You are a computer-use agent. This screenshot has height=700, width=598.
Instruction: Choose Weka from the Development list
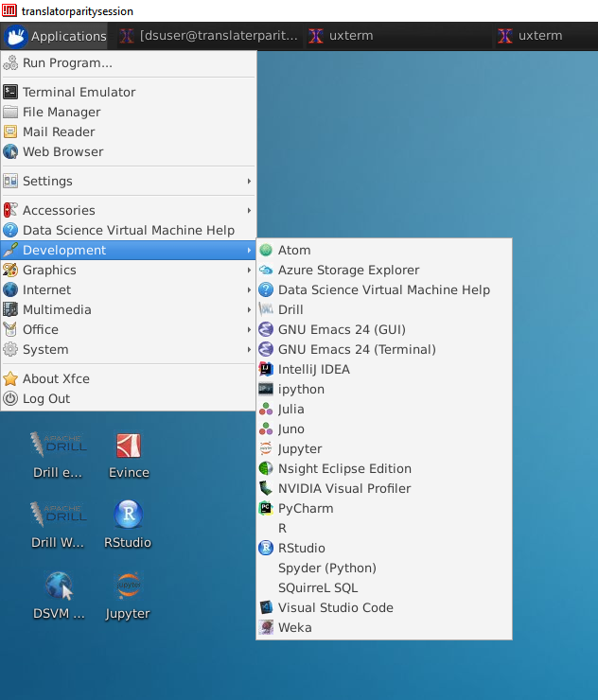[x=294, y=628]
